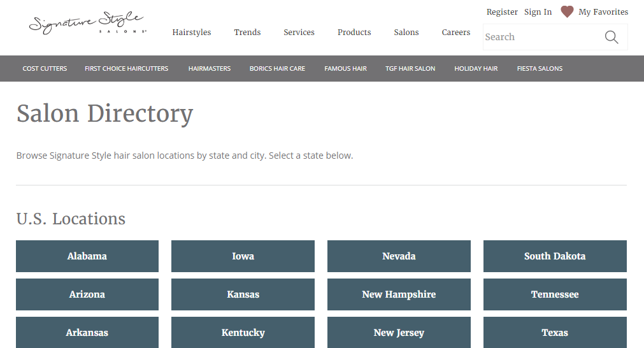Open the Cost Cutters brand tab
Screen dimensions: 644x348
coord(45,69)
